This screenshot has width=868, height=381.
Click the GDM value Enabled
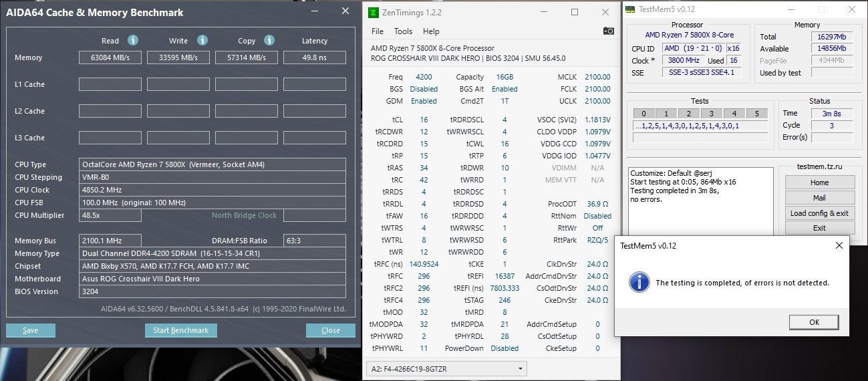pyautogui.click(x=424, y=101)
